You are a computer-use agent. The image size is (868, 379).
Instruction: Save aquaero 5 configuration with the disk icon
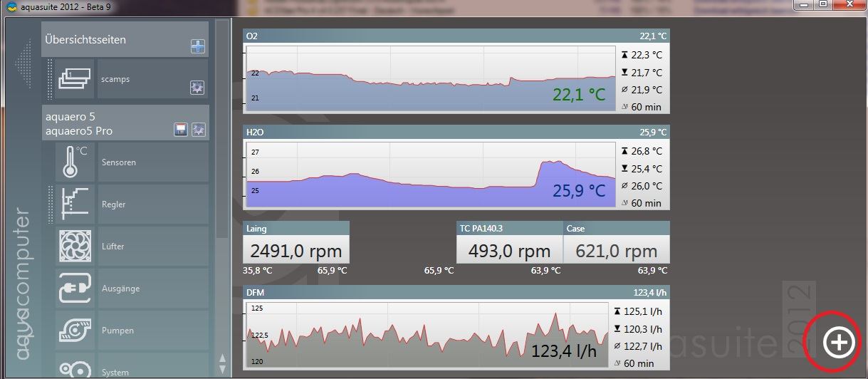[182, 130]
